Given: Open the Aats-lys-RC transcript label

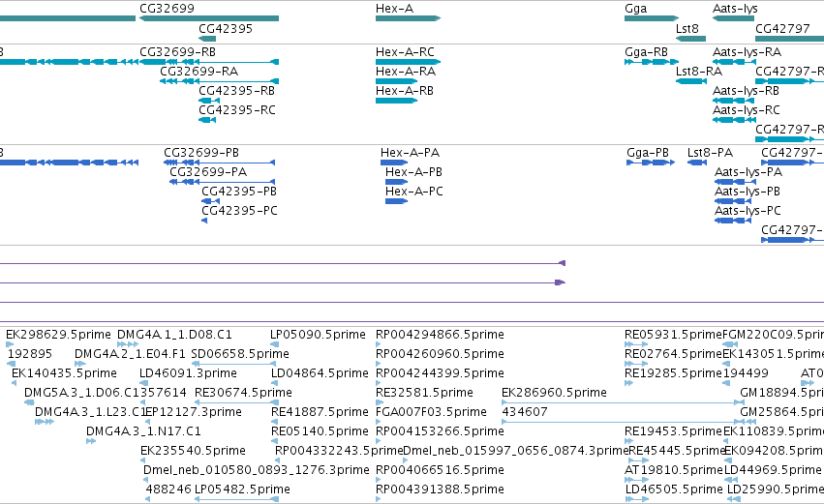Looking at the screenshot, I should (746, 110).
